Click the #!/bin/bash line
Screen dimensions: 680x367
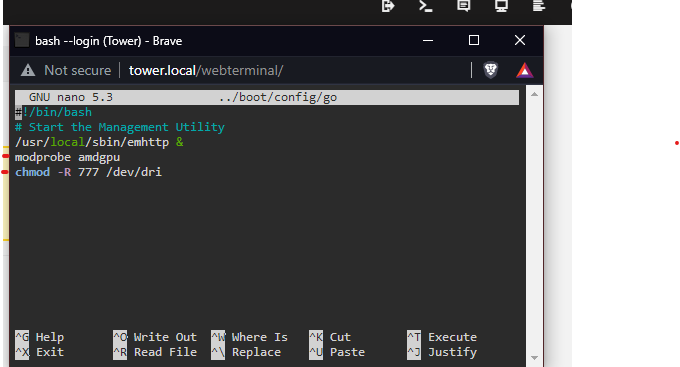(53, 112)
